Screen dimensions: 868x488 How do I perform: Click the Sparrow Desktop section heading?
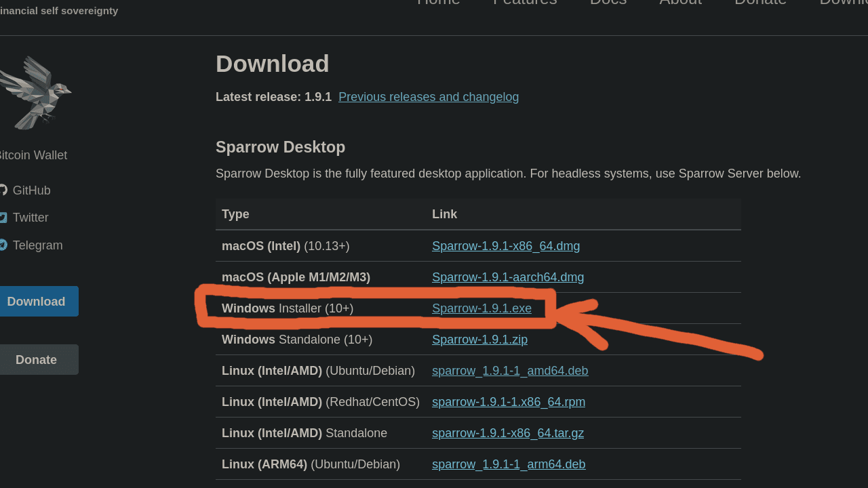280,147
